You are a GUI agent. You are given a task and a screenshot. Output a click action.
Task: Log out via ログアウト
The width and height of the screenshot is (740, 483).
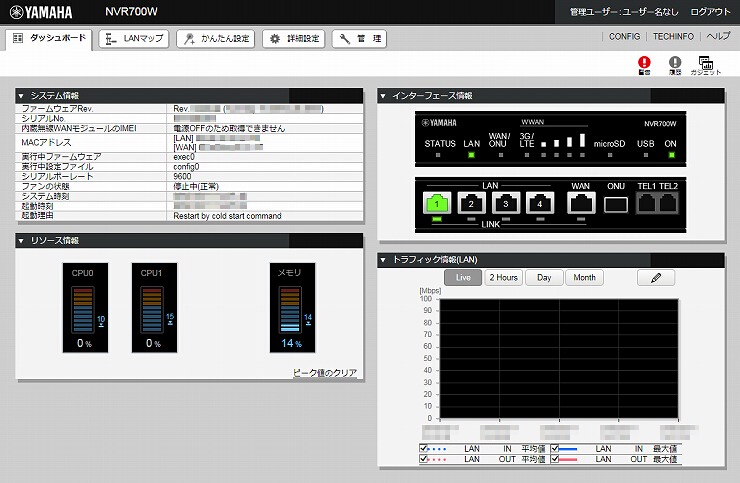[x=710, y=12]
